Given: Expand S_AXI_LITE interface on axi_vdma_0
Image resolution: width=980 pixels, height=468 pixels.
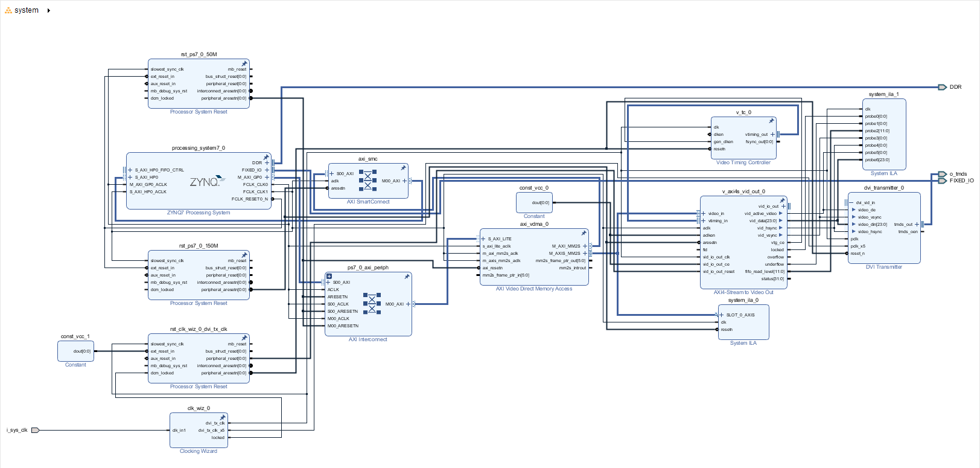Looking at the screenshot, I should point(483,239).
